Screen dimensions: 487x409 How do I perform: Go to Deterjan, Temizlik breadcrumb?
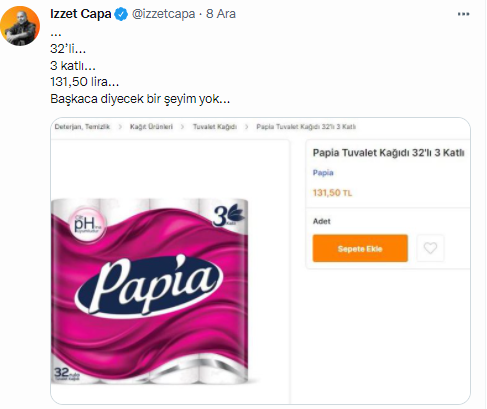point(82,127)
